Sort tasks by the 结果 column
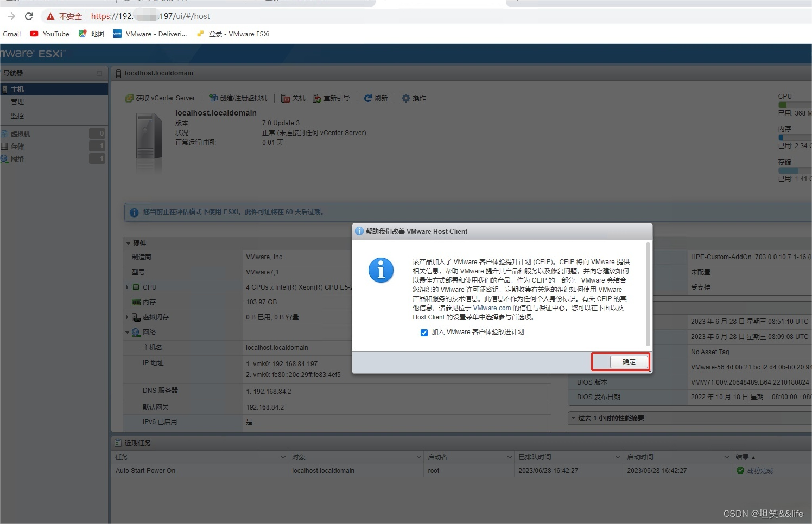The height and width of the screenshot is (524, 812). pyautogui.click(x=745, y=457)
